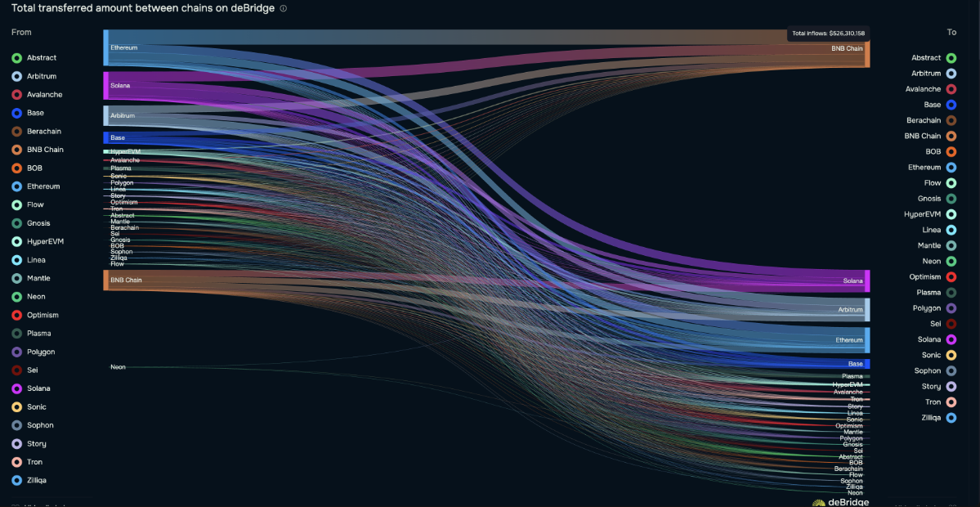
Task: Select the Solana source node on left
Action: coord(106,85)
